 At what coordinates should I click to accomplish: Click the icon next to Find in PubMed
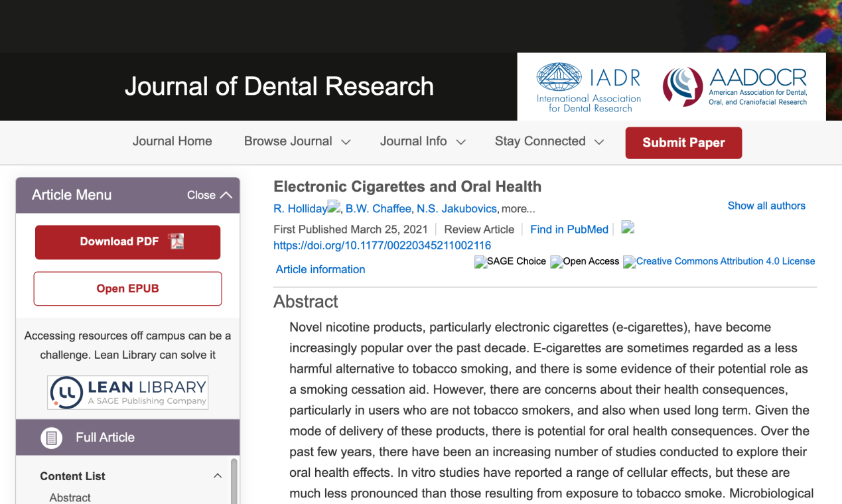pos(628,228)
